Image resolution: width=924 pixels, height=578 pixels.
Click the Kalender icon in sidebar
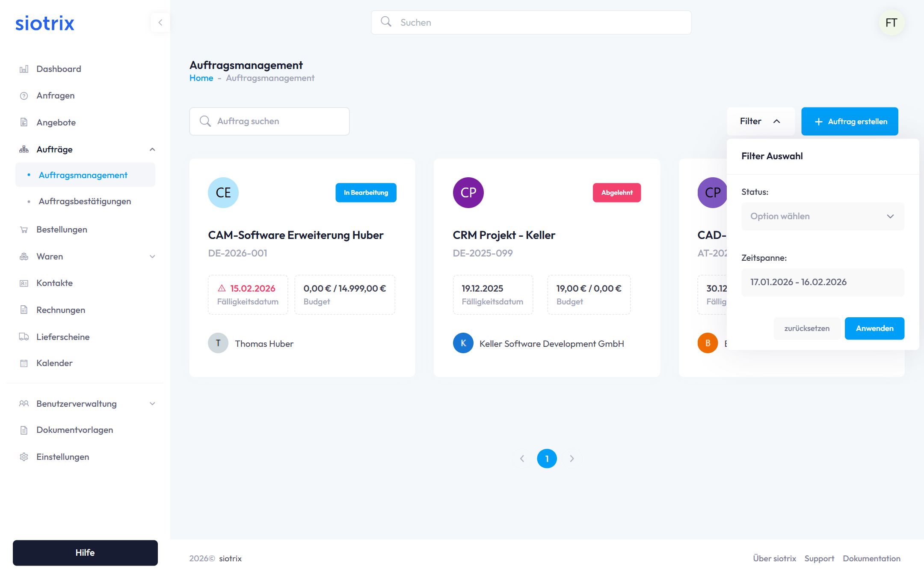[24, 363]
